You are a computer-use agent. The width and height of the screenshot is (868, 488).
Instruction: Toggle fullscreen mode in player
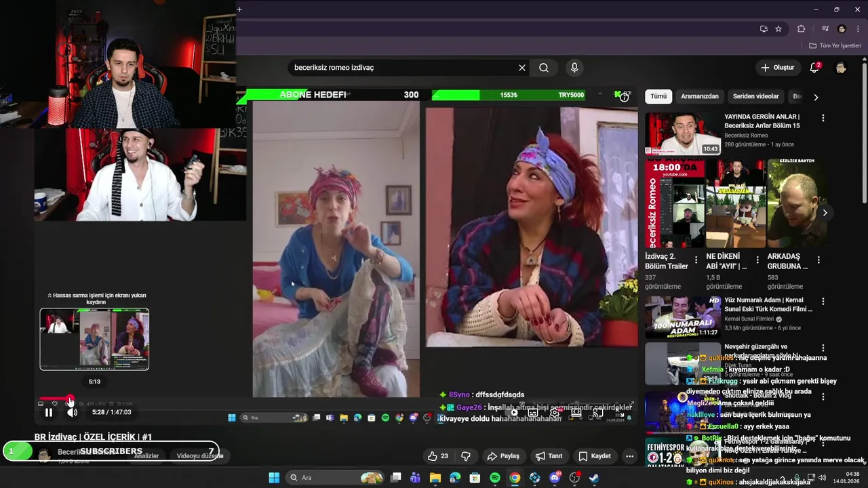coord(619,412)
